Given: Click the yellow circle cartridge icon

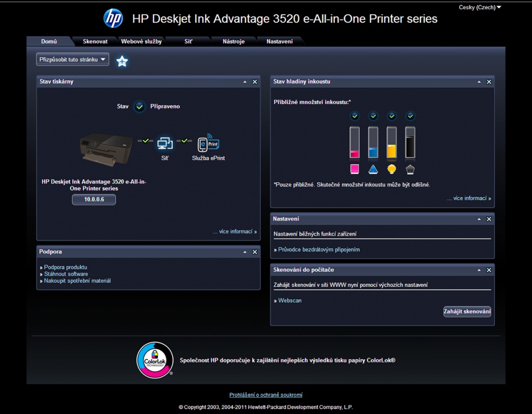Looking at the screenshot, I should [392, 169].
